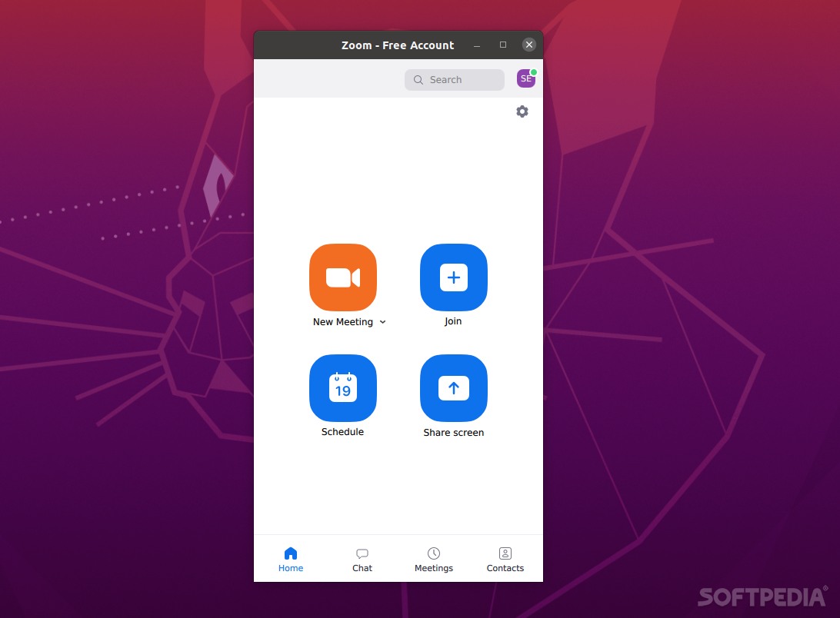Viewport: 840px width, 618px height.
Task: Open Settings via the gear icon
Action: coord(522,111)
